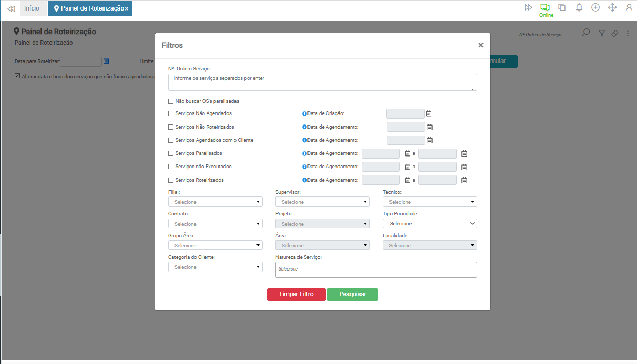Viewport: 637px width, 364px height.
Task: Toggle Serviços Roteirizados checkbox
Action: 171,180
